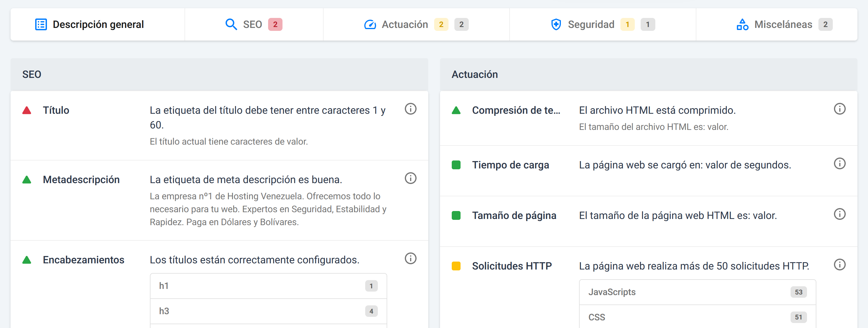This screenshot has height=328, width=868.
Task: Click the info icon beside Tiempo de carga
Action: (840, 163)
